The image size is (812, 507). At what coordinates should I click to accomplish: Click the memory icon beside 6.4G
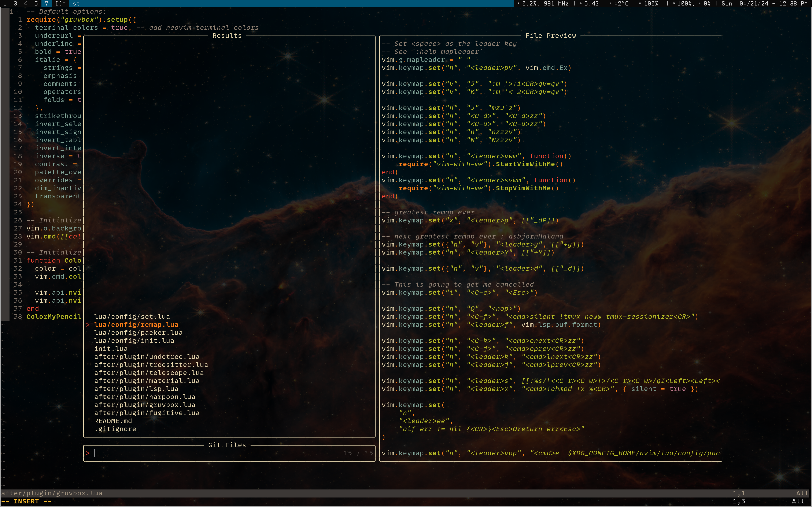pyautogui.click(x=581, y=3)
